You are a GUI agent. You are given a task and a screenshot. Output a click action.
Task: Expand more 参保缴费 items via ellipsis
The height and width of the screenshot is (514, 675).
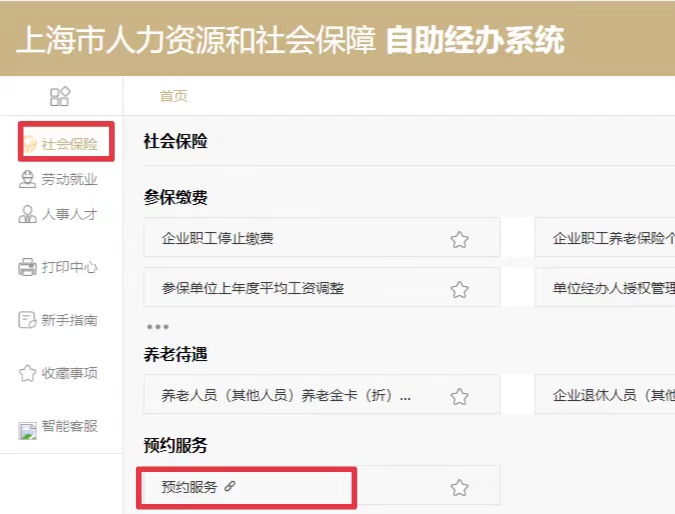[x=158, y=326]
